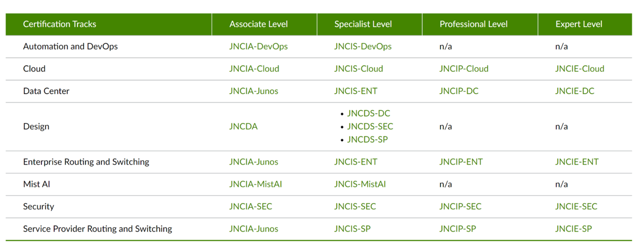644x252 pixels.
Task: Open the JNCDS-SEC bullet link
Action: click(370, 126)
